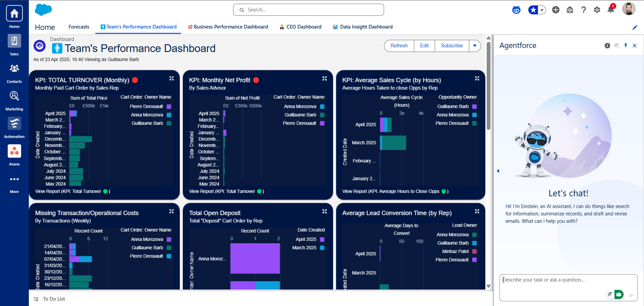644x306 pixels.
Task: Open the Favorites star icon
Action: click(533, 10)
